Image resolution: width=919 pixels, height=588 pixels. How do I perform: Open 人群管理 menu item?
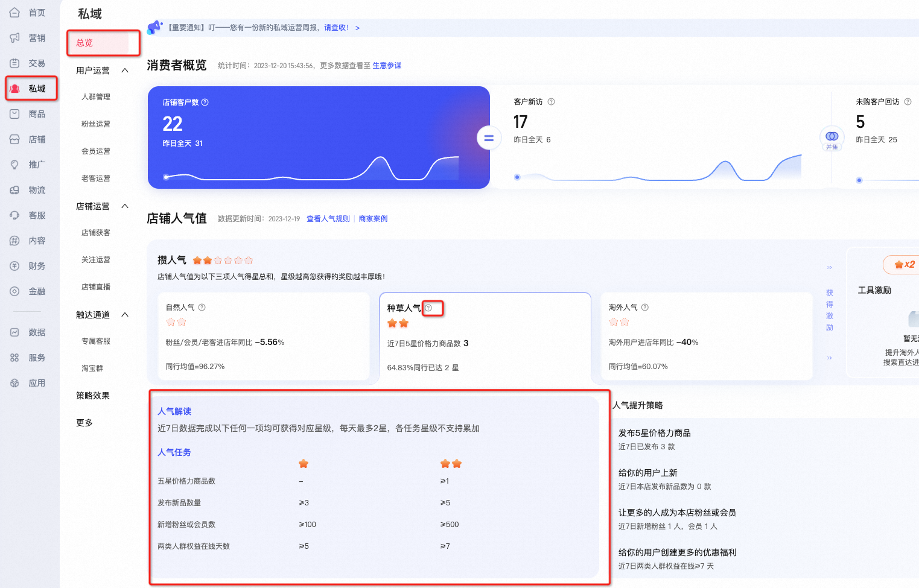coord(96,96)
